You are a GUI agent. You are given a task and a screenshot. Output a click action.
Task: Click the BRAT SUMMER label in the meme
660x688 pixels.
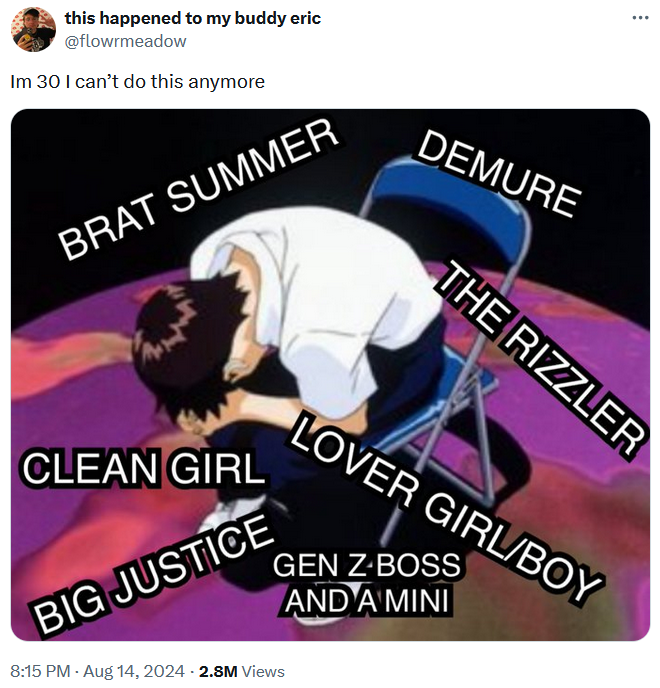[195, 188]
